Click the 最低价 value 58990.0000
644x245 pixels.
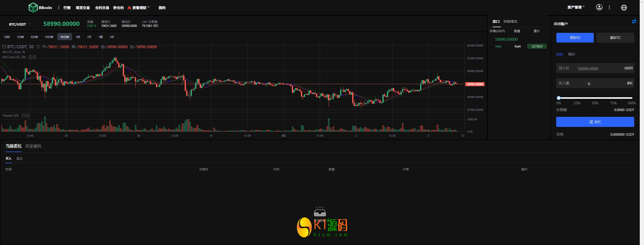click(129, 26)
